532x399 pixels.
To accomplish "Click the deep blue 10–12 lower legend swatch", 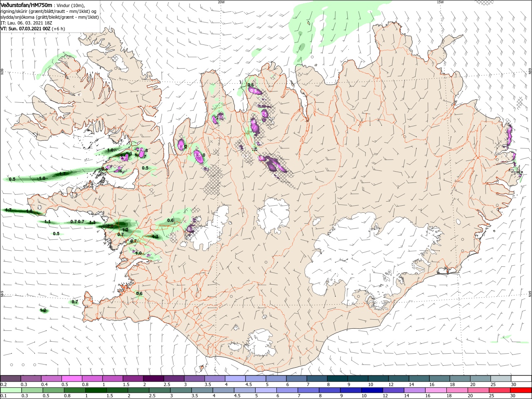I will (372, 390).
